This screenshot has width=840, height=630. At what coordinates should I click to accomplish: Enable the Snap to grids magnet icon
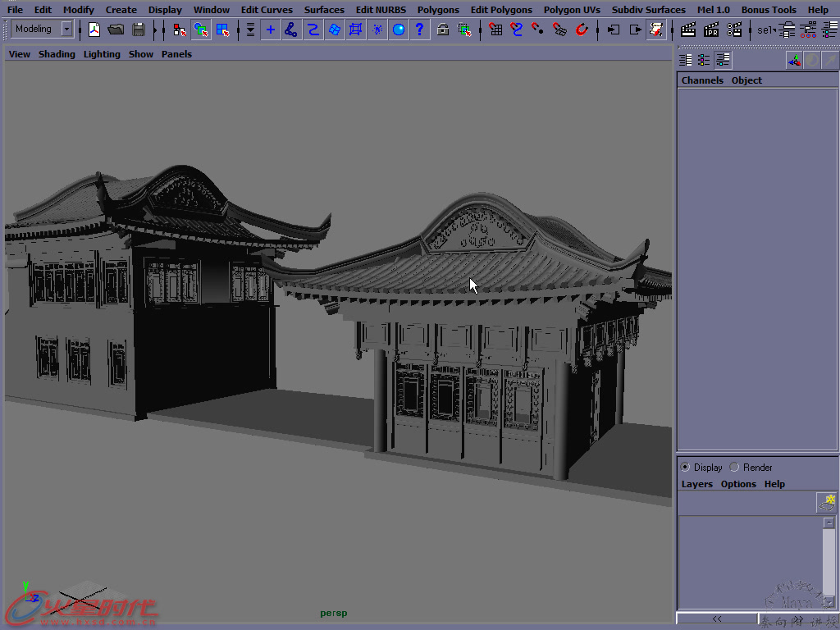point(495,29)
